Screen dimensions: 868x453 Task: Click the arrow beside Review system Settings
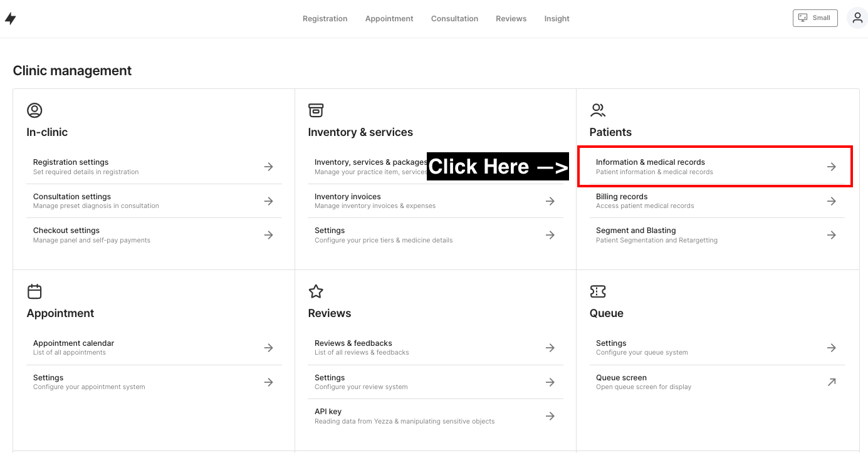[550, 382]
